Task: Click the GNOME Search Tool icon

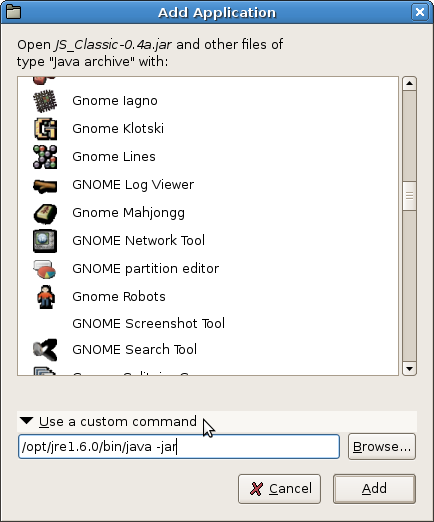Action: pyautogui.click(x=45, y=350)
